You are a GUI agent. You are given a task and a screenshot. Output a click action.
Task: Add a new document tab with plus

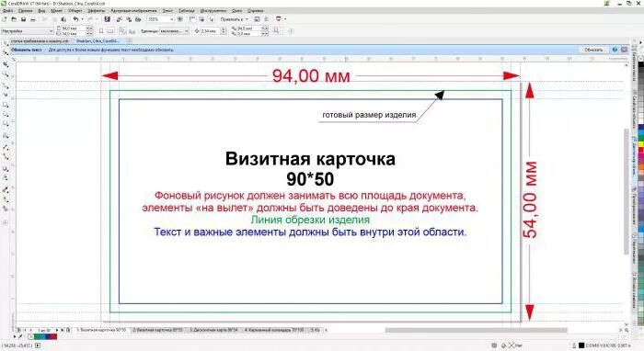point(130,41)
